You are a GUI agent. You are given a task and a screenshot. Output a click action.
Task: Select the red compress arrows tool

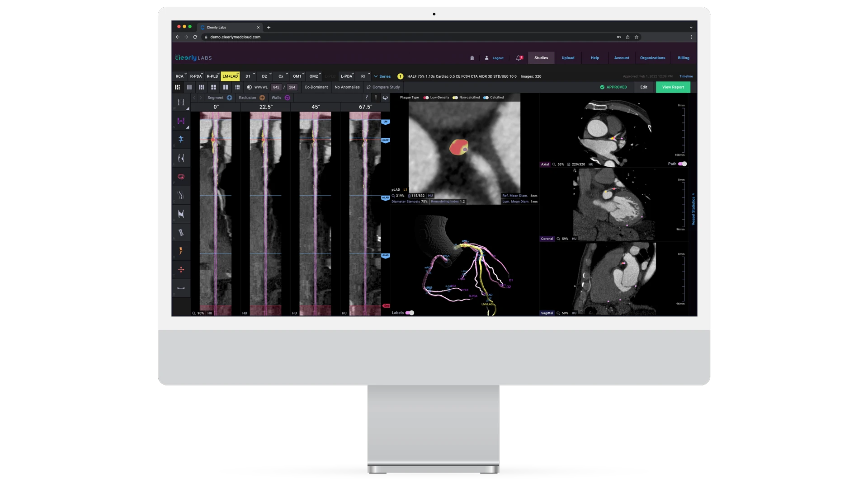tap(181, 270)
